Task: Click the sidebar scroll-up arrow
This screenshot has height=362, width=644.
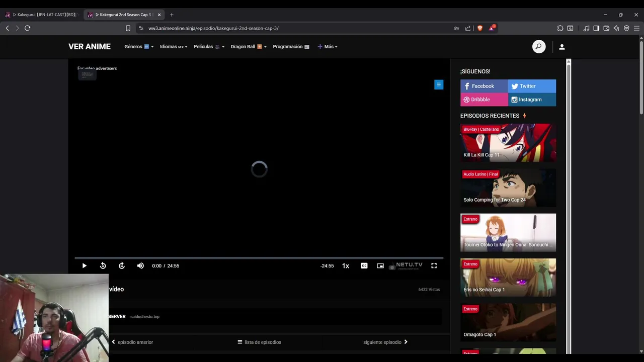Action: (x=569, y=62)
